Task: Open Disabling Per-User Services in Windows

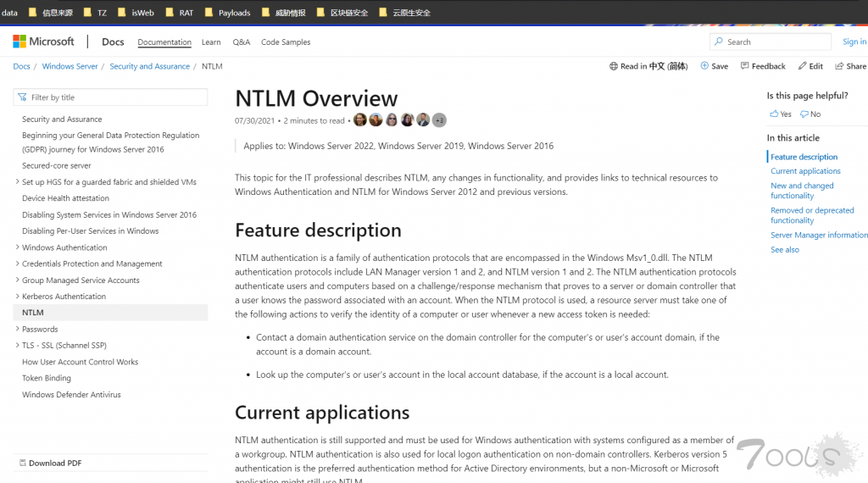Action: [90, 230]
